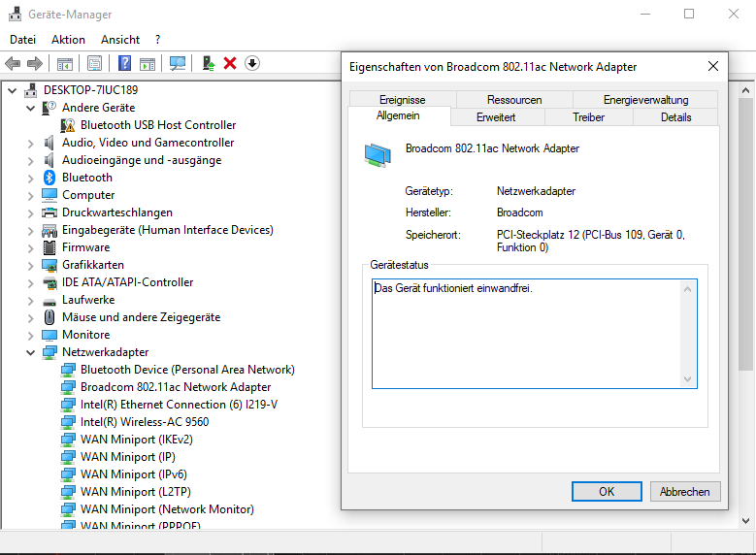Click the network adapter icon in properties dialog
The image size is (756, 555).
[378, 156]
